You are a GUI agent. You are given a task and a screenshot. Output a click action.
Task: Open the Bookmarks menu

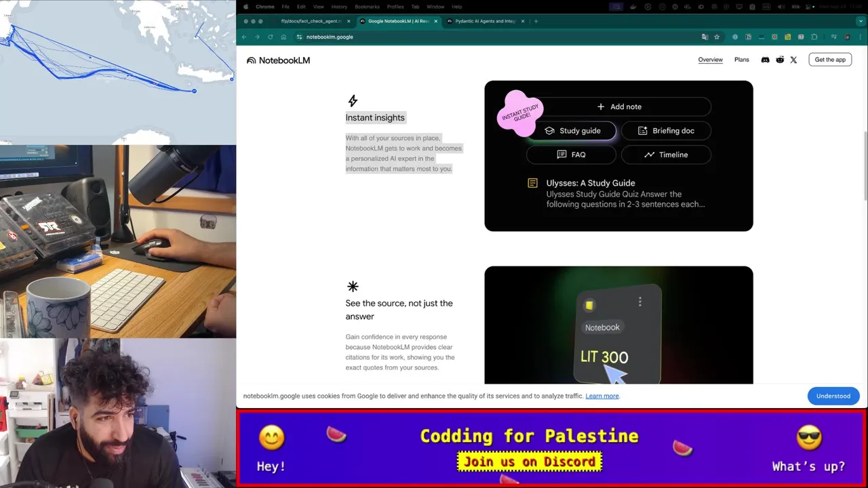(367, 7)
